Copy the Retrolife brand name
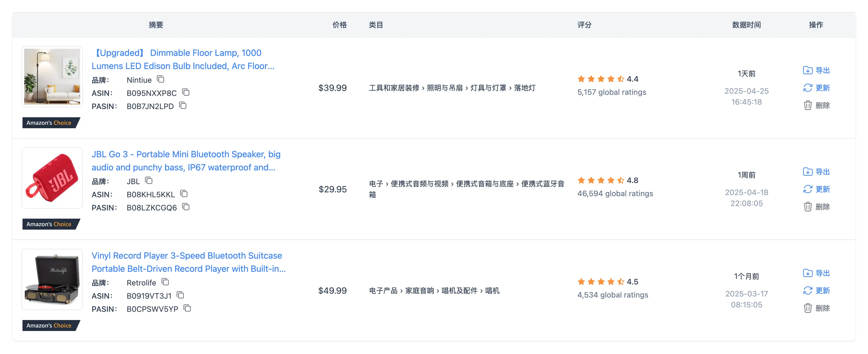This screenshot has height=354, width=868. click(165, 282)
